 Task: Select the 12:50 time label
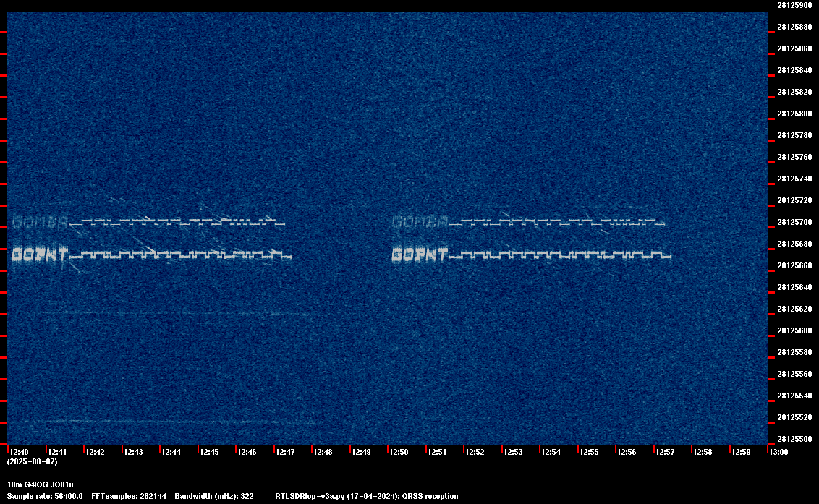399,452
